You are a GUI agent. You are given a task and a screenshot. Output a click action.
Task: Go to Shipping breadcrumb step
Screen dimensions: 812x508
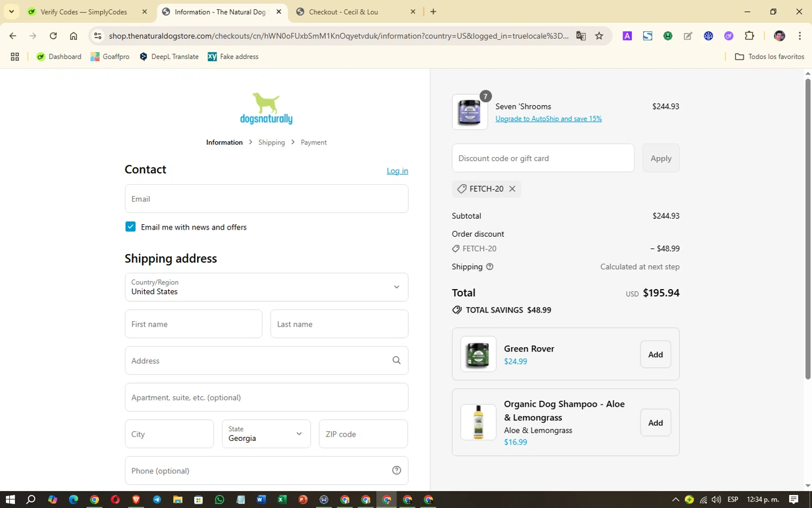271,142
